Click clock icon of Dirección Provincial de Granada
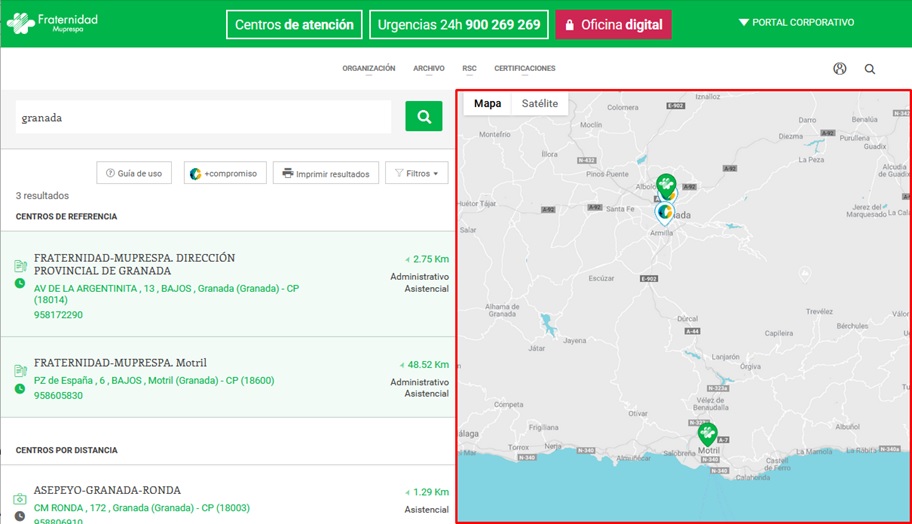 pyautogui.click(x=20, y=283)
